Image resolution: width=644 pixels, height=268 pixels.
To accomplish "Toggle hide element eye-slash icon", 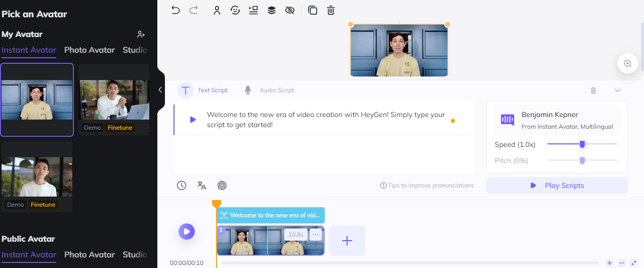I will pos(290,10).
